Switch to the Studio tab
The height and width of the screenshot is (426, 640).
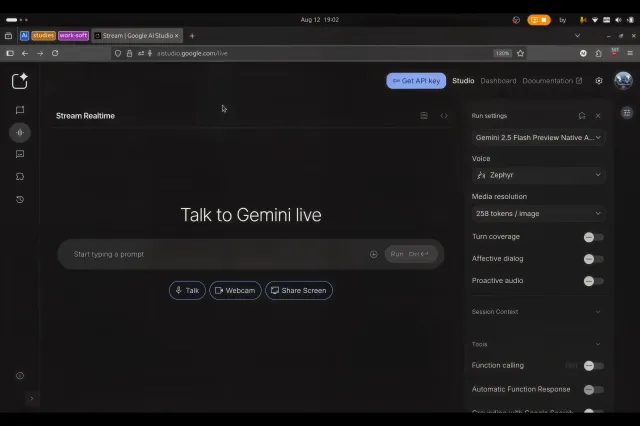(463, 81)
